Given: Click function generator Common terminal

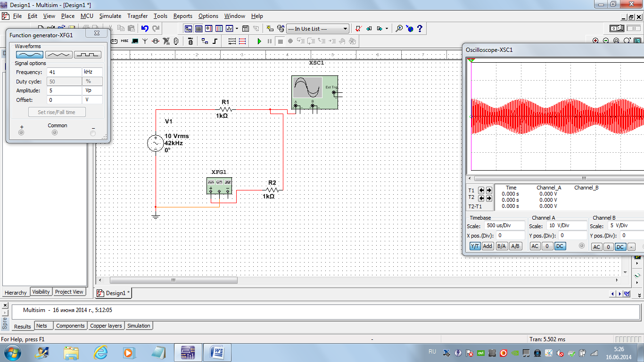Looking at the screenshot, I should (x=55, y=132).
